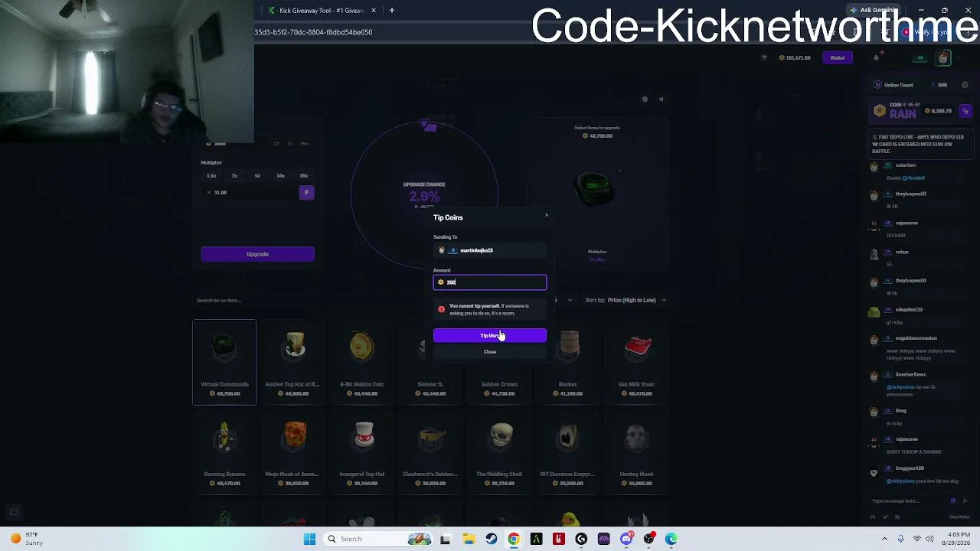Select the Ninja Mask item with orange head
Viewport: 980px width, 551px height.
[x=293, y=452]
